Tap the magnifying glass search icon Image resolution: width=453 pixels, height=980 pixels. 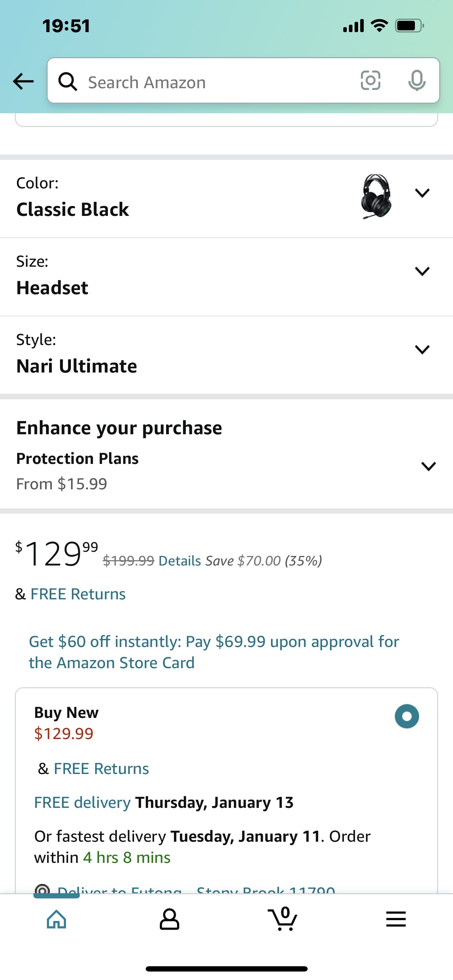click(68, 81)
